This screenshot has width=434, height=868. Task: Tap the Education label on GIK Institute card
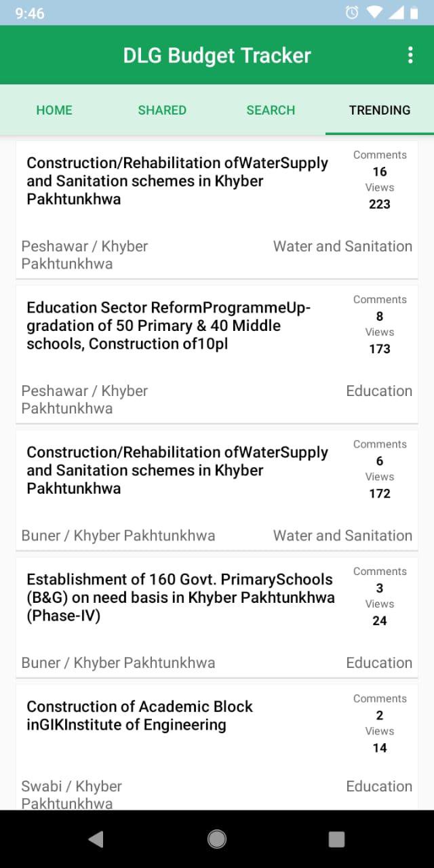click(x=378, y=786)
